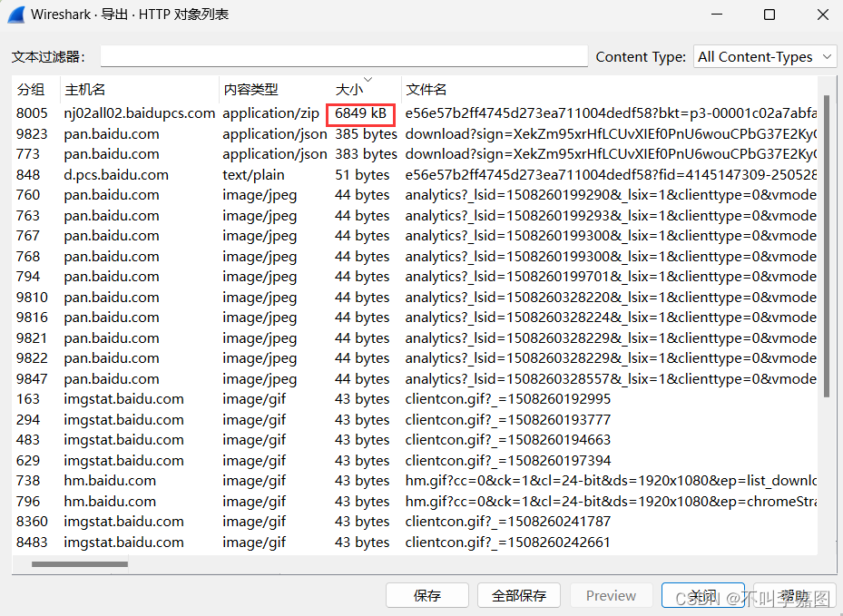Click the horizontal scrollbar thumb
Viewport: 843px width, 616px height.
[x=80, y=564]
